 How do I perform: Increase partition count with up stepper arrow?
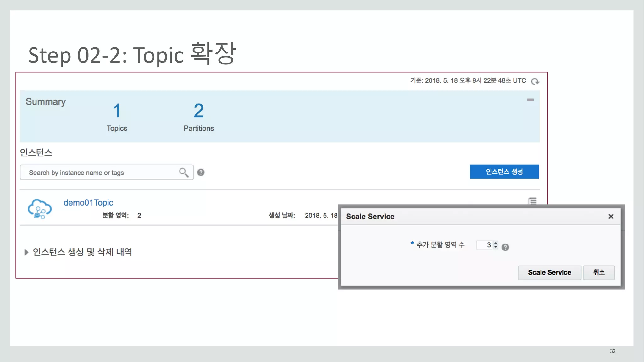tap(496, 243)
